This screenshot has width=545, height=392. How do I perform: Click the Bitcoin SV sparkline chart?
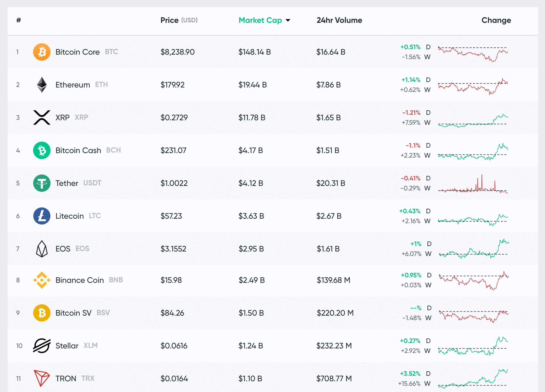click(474, 316)
